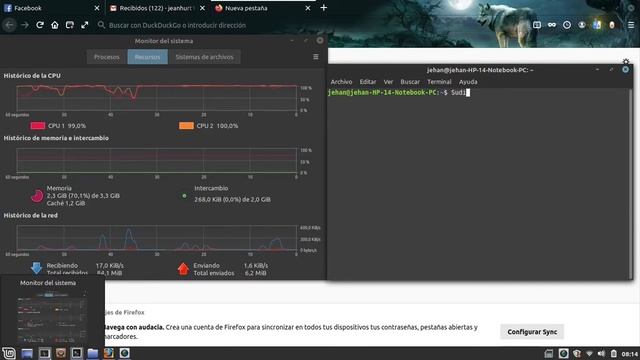This screenshot has height=360, width=640.
Task: Open the Terminal menu in menu bar
Action: click(439, 82)
